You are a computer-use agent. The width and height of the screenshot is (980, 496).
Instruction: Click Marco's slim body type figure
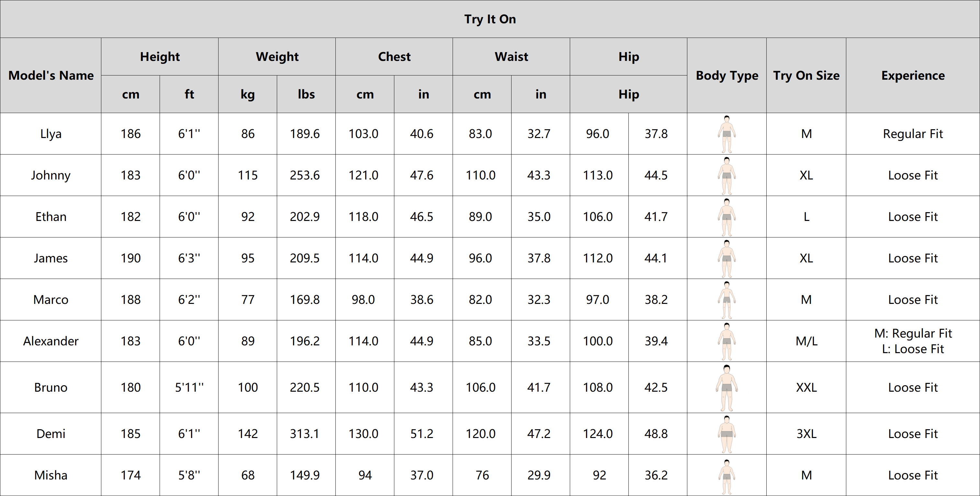pos(727,300)
